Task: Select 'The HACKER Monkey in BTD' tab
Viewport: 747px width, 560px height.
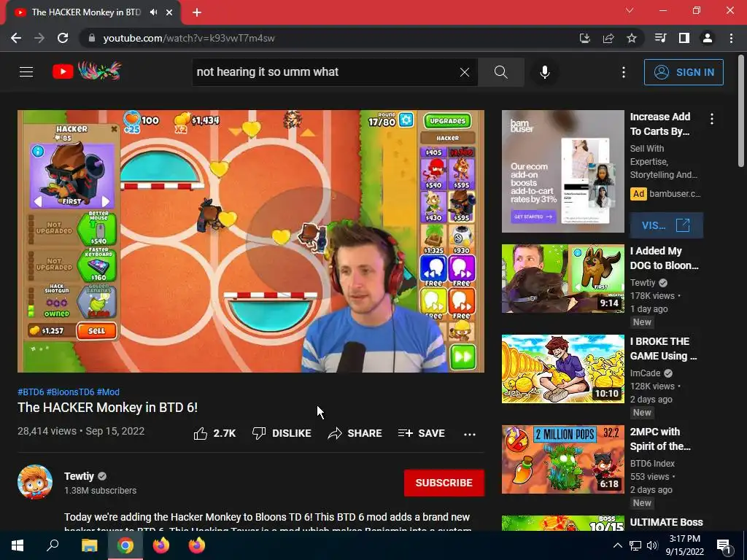Action: coord(86,12)
